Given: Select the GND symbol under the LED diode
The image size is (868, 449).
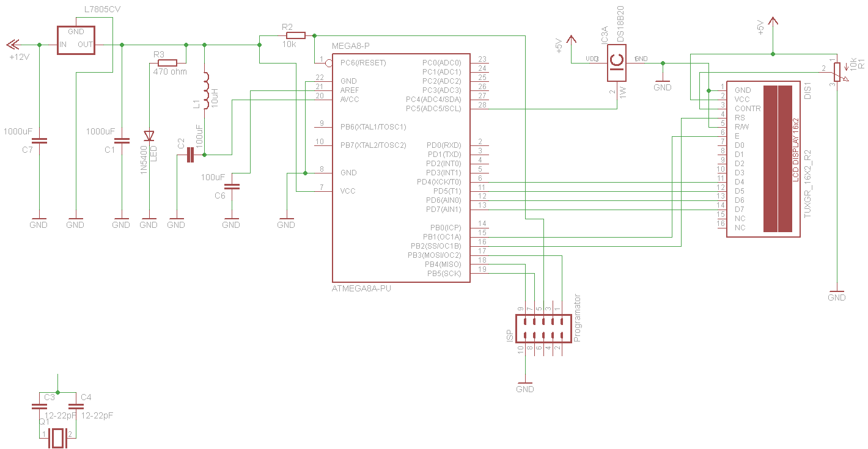Looking at the screenshot, I should tap(149, 221).
